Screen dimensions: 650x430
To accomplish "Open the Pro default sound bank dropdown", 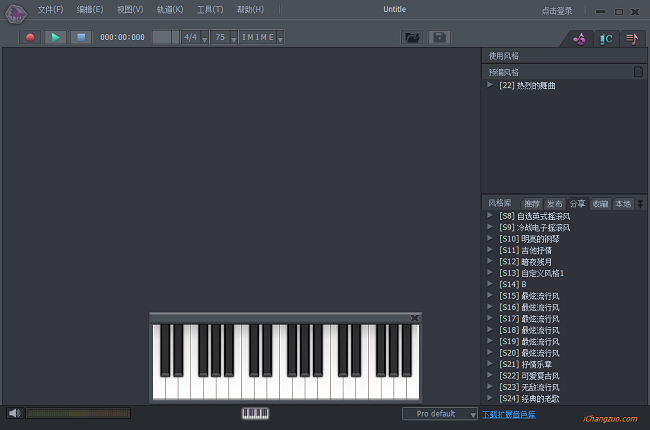I will [x=440, y=413].
